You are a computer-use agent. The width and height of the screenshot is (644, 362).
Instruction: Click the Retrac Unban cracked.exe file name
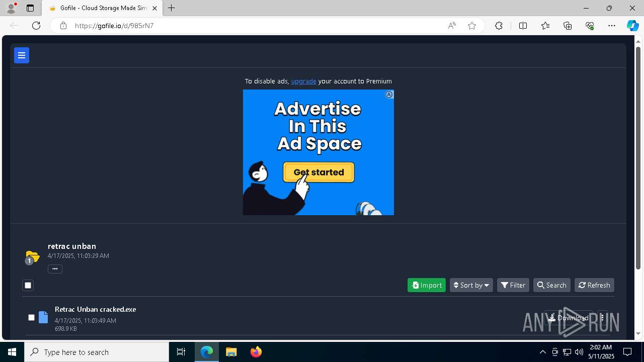click(96, 309)
